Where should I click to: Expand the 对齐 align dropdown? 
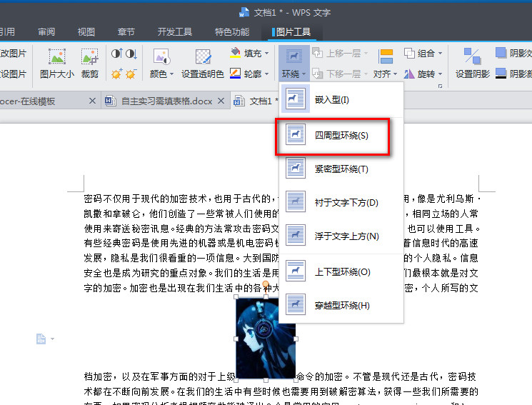[386, 74]
